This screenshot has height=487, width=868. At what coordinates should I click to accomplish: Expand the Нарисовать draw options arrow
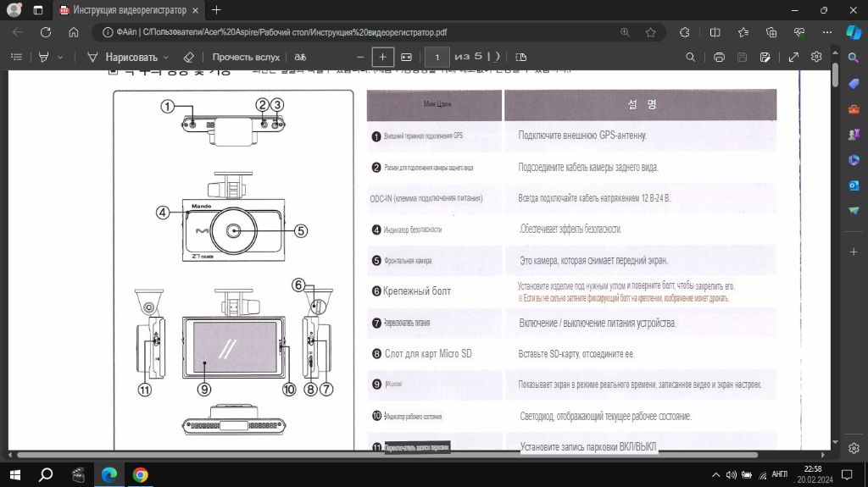(166, 57)
